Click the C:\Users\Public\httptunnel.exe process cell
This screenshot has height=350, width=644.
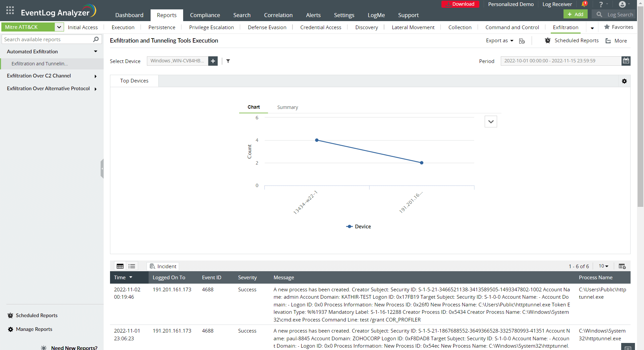(x=602, y=293)
